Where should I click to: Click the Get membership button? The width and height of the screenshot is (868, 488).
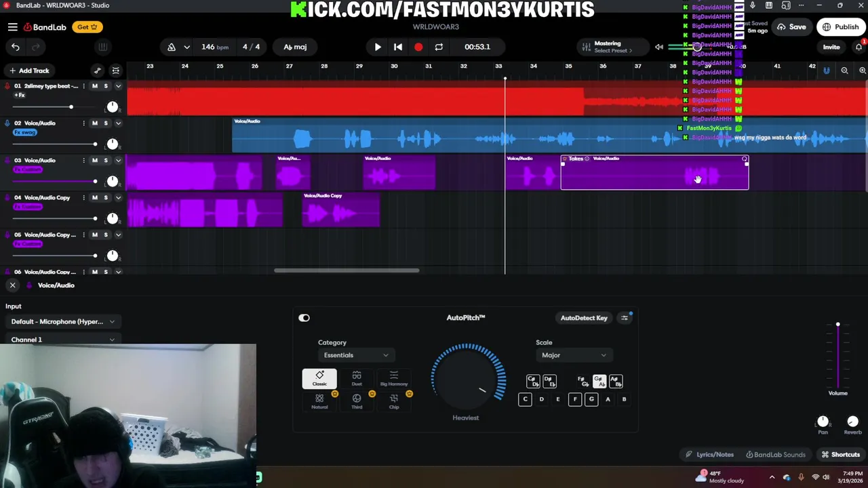(87, 27)
